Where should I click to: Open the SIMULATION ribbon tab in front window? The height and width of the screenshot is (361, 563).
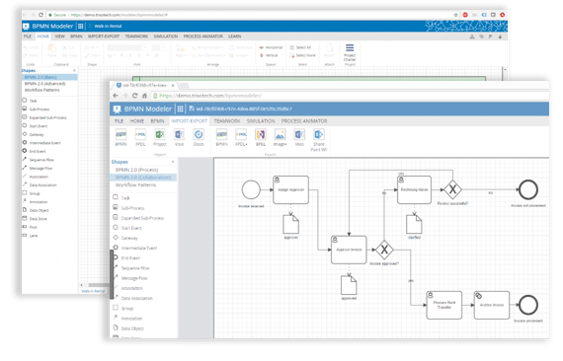coord(261,121)
